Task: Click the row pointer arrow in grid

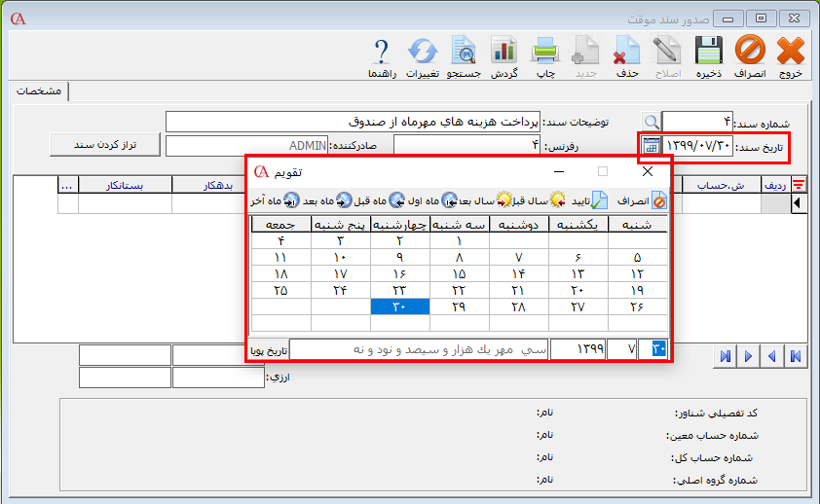Action: (x=798, y=203)
